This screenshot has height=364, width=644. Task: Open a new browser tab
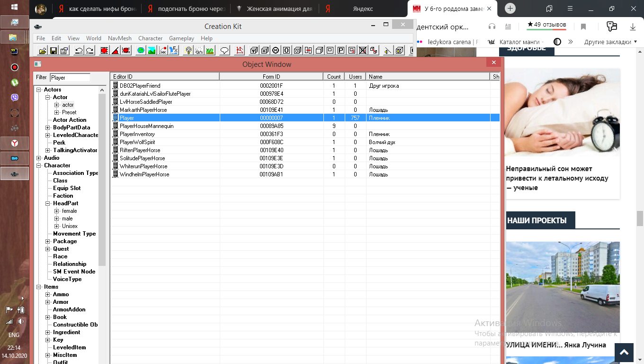510,8
